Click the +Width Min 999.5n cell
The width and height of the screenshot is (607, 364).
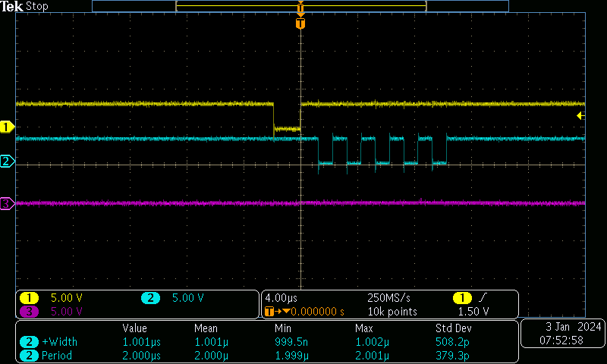tap(291, 342)
